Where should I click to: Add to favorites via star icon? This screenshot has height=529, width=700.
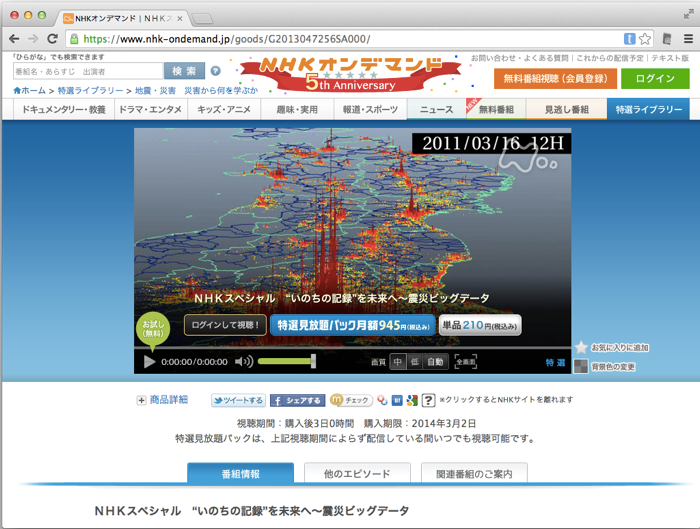(x=581, y=347)
